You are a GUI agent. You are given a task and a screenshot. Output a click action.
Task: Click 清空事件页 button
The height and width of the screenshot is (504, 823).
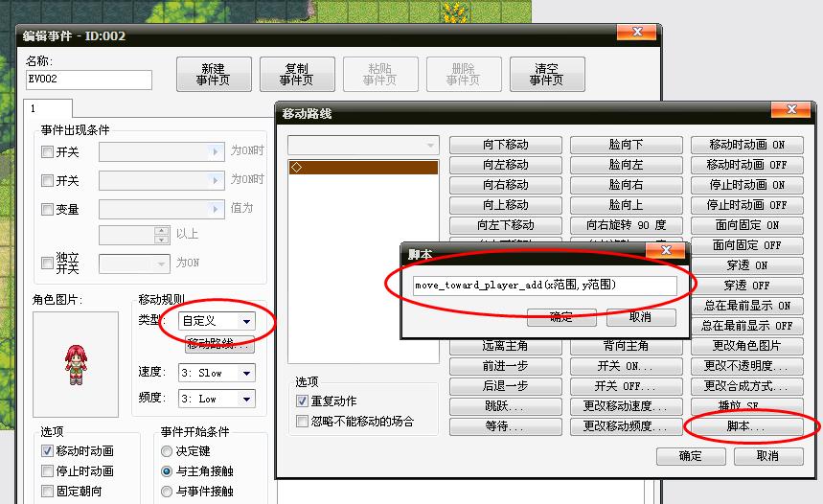(x=547, y=74)
